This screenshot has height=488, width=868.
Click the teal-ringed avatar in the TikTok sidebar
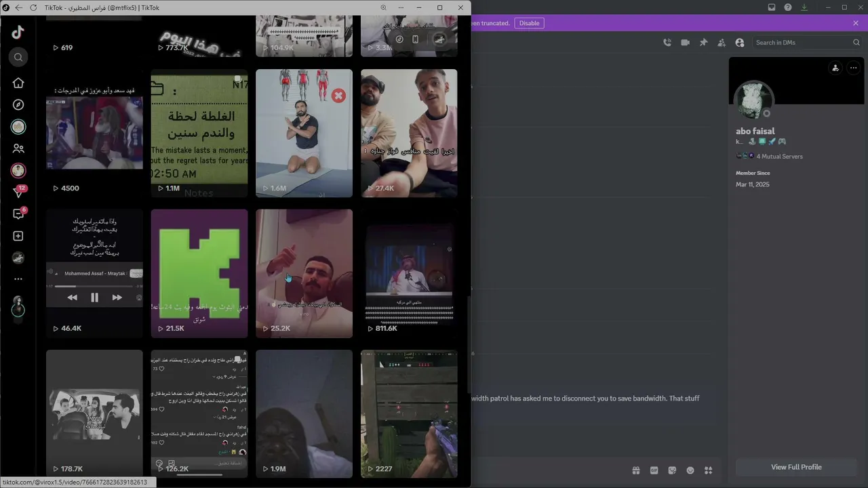(x=18, y=127)
